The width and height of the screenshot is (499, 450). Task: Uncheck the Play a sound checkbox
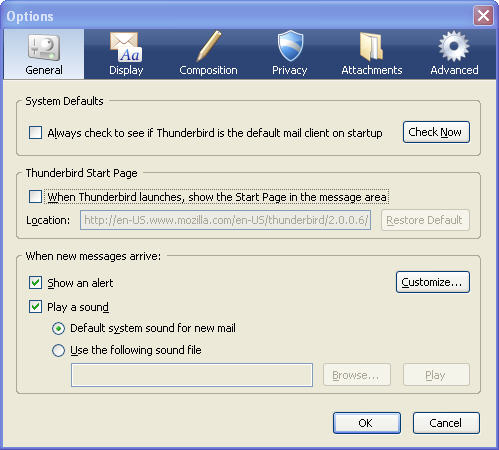[x=35, y=306]
